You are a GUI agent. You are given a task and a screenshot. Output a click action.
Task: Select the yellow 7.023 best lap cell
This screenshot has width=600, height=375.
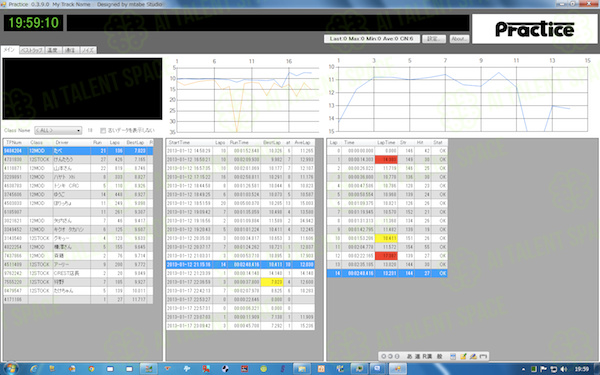click(272, 282)
